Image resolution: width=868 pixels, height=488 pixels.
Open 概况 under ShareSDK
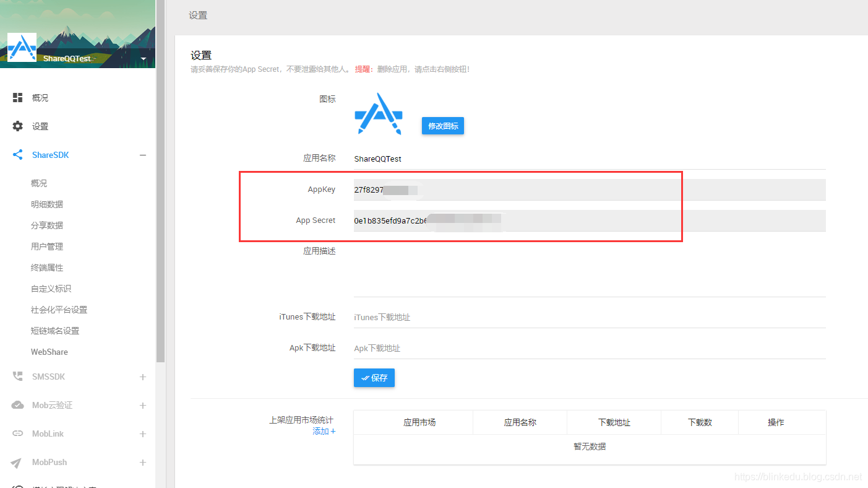(39, 183)
